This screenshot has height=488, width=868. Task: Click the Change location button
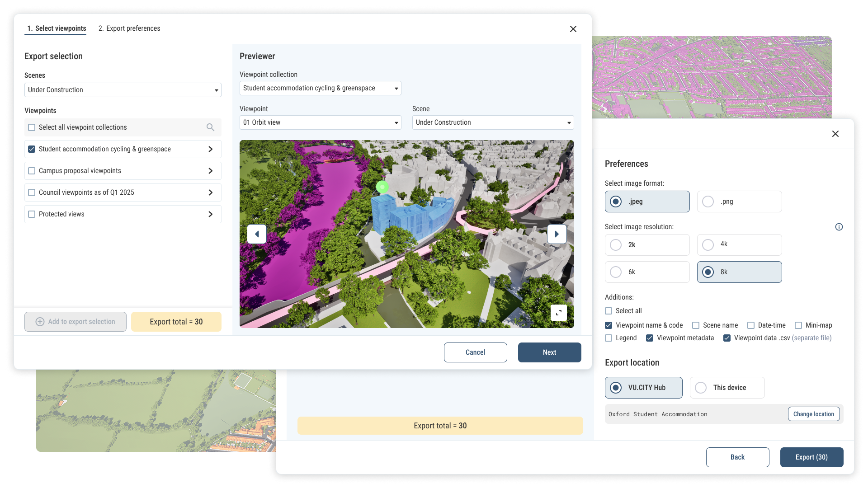click(814, 414)
